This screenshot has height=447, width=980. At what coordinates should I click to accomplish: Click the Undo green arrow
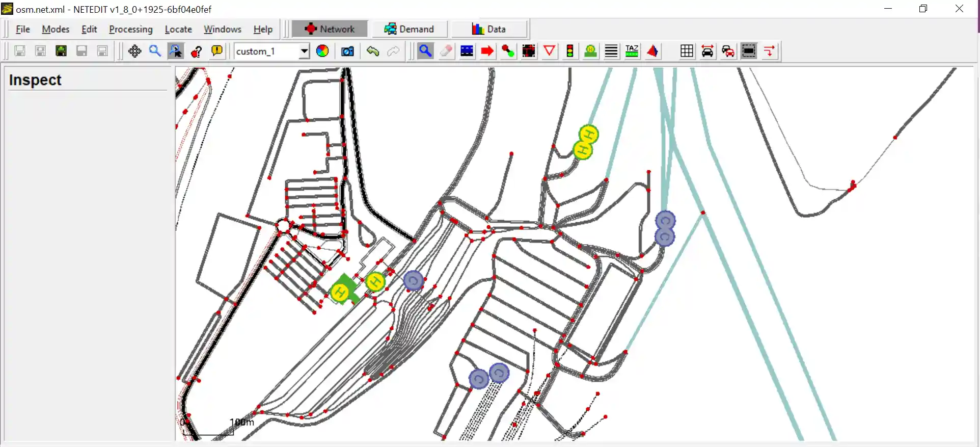click(x=373, y=51)
